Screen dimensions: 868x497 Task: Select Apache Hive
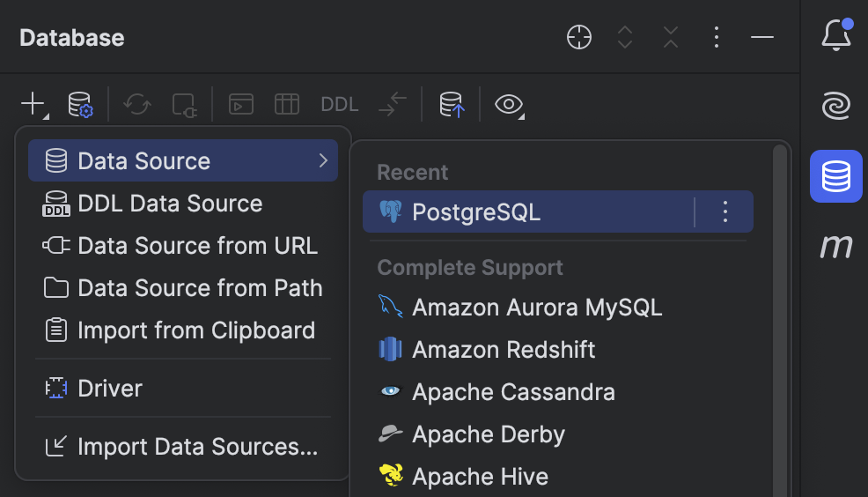coord(558,477)
